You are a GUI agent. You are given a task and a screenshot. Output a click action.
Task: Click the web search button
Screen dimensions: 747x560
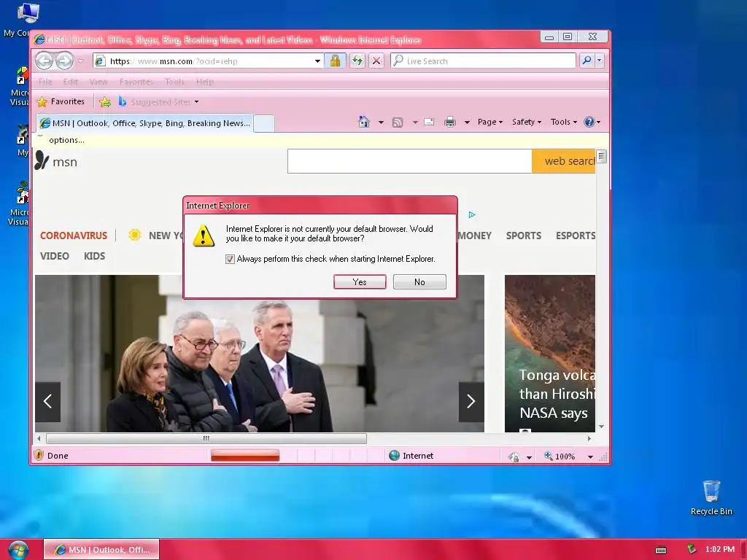click(x=564, y=161)
